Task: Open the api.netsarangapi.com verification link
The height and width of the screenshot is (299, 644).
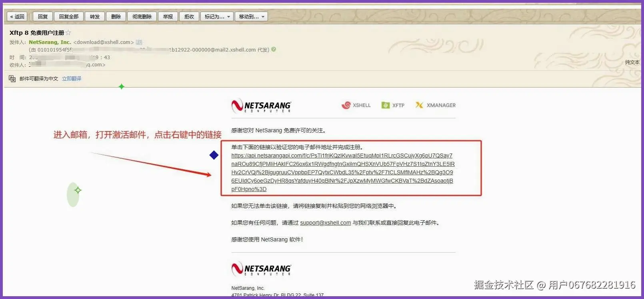Action: click(x=343, y=172)
